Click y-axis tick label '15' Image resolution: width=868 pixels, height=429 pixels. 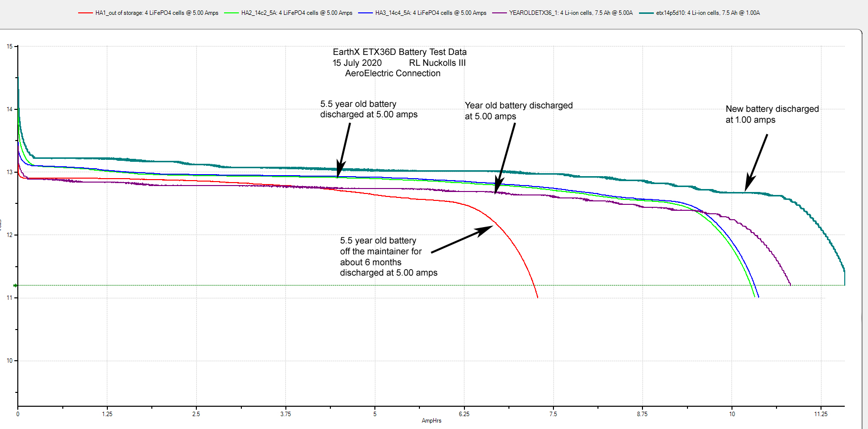(9, 47)
